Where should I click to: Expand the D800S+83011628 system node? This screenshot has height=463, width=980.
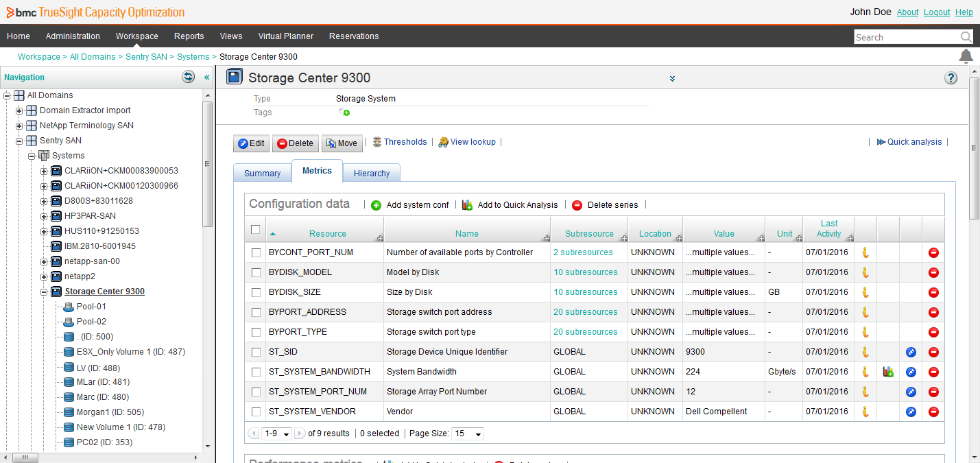pos(44,201)
